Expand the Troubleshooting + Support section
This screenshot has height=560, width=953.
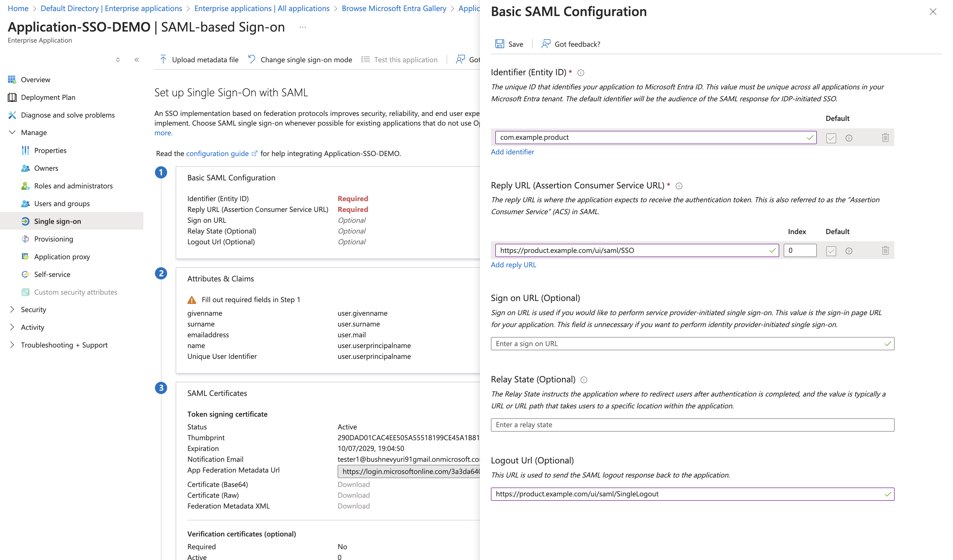[x=12, y=345]
